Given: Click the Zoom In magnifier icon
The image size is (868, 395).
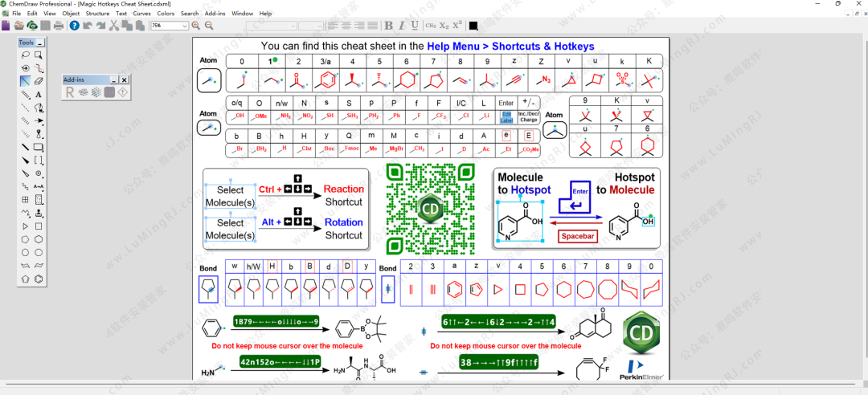Looking at the screenshot, I should (197, 26).
